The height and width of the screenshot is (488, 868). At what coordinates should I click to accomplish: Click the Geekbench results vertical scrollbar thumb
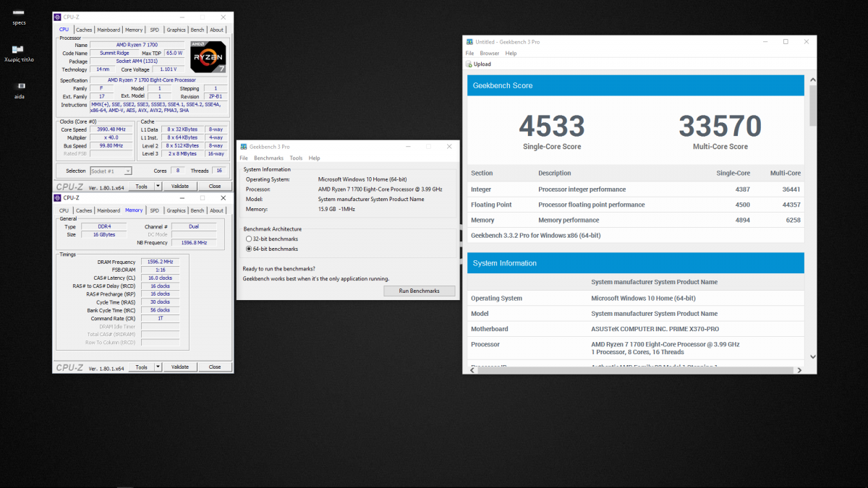point(812,105)
